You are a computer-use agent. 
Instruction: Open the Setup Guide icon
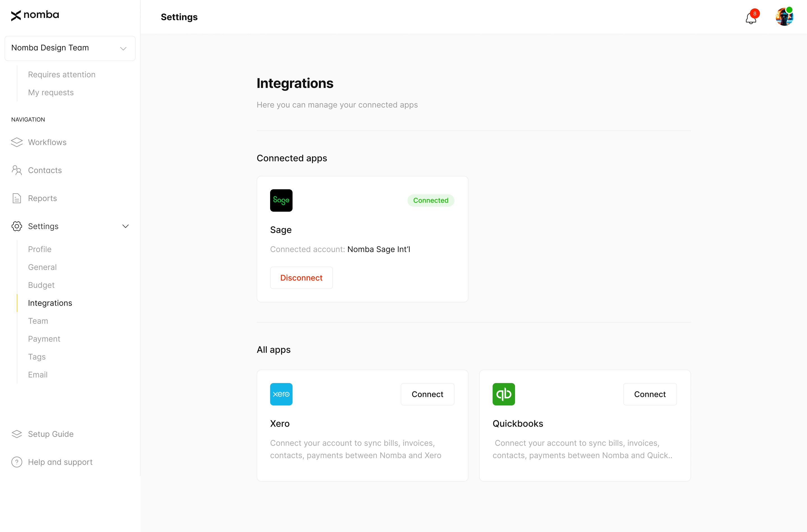pyautogui.click(x=17, y=434)
